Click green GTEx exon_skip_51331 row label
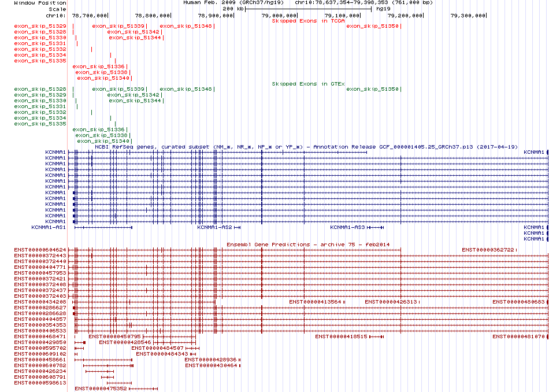Image resolution: width=549 pixels, height=392 pixels. (40, 106)
